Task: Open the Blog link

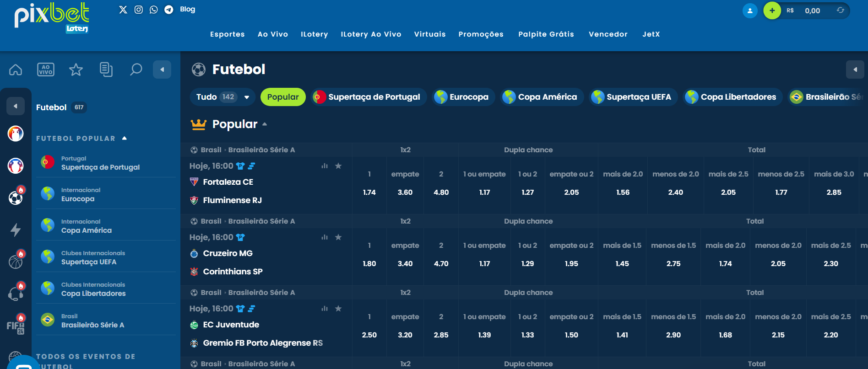Action: [188, 9]
